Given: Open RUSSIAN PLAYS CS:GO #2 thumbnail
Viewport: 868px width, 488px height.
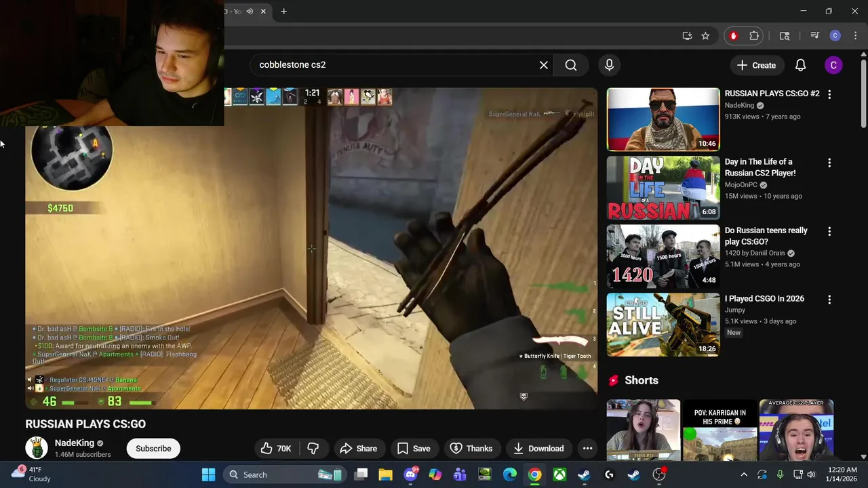Looking at the screenshot, I should pos(663,119).
